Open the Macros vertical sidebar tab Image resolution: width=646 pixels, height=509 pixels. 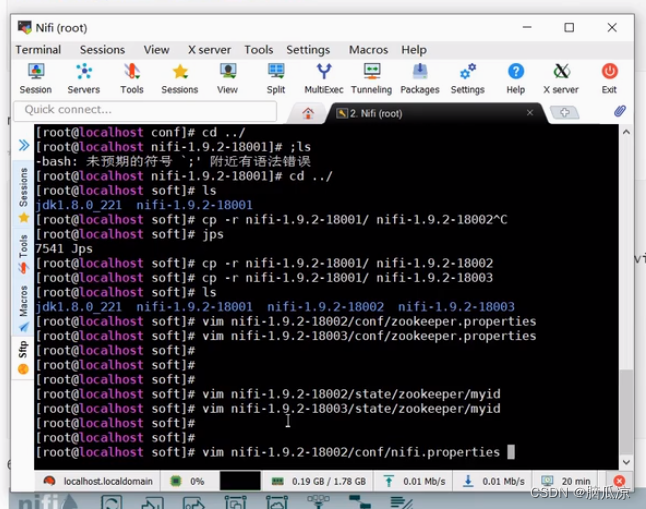(x=23, y=308)
